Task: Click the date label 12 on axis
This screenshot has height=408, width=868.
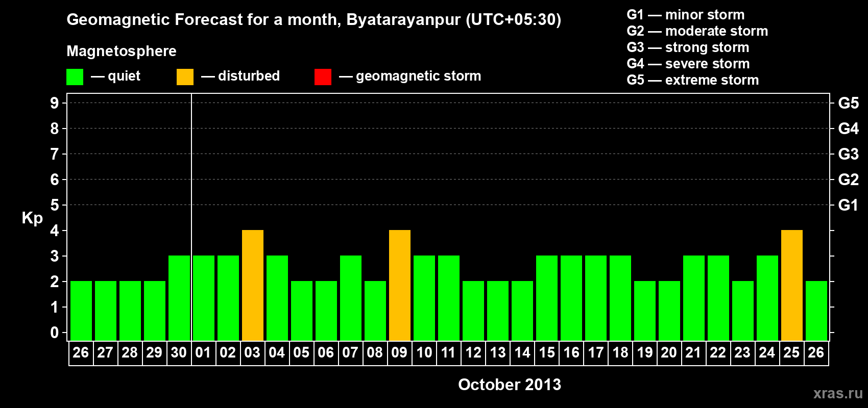Action: tap(473, 353)
